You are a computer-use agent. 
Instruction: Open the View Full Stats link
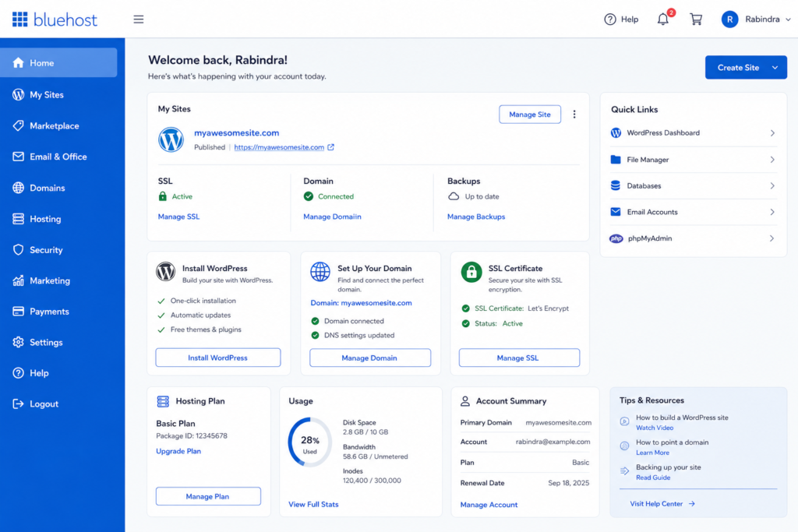pyautogui.click(x=313, y=505)
